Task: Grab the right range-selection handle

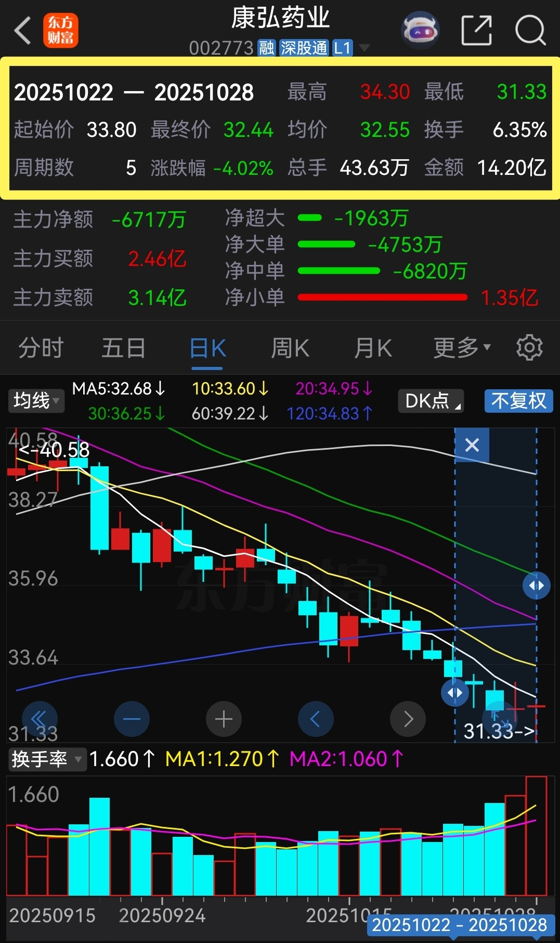Action: click(x=537, y=585)
